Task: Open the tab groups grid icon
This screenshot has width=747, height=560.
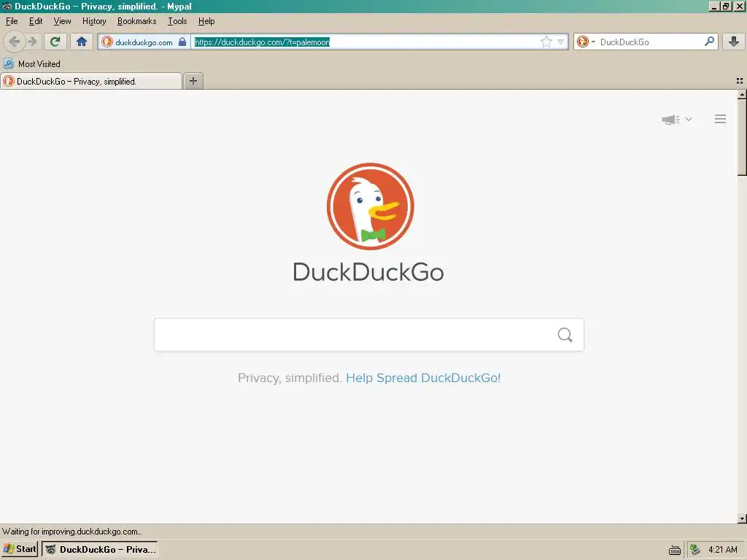Action: tap(740, 81)
